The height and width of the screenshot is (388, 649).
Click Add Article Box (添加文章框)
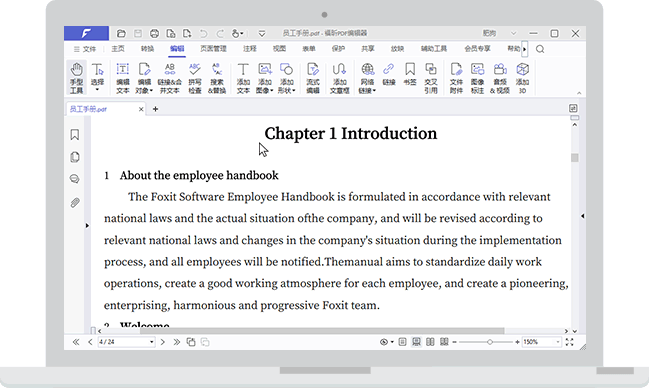coord(339,78)
